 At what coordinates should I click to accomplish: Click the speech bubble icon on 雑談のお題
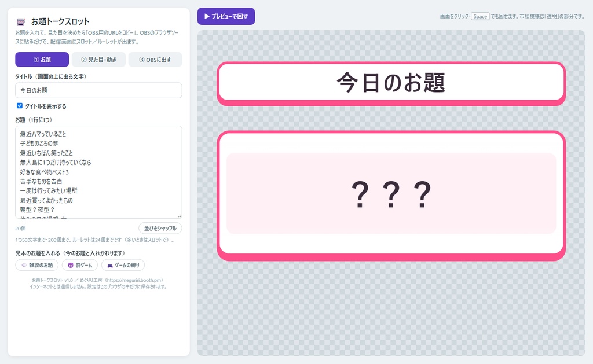pos(24,266)
